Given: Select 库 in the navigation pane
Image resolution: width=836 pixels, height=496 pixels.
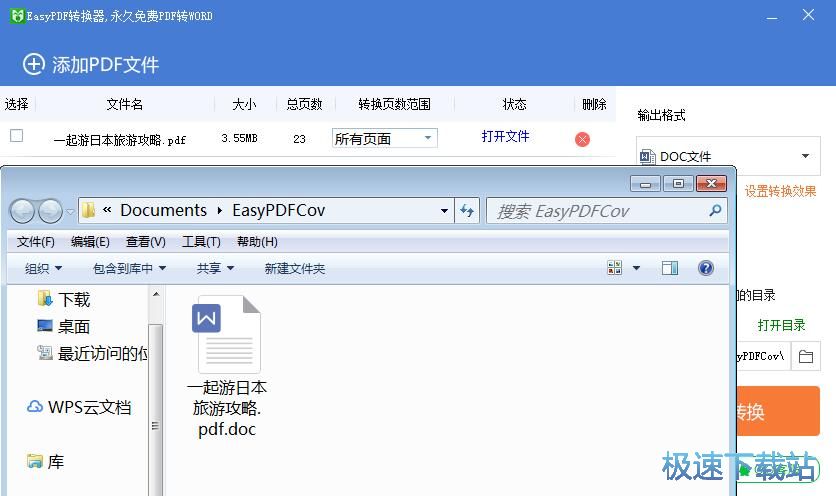Looking at the screenshot, I should (45, 461).
